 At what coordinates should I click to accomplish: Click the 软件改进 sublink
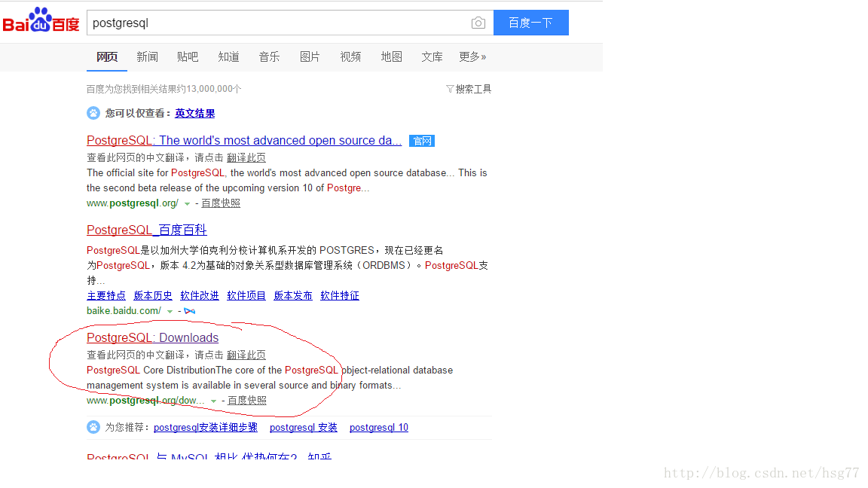pos(200,295)
